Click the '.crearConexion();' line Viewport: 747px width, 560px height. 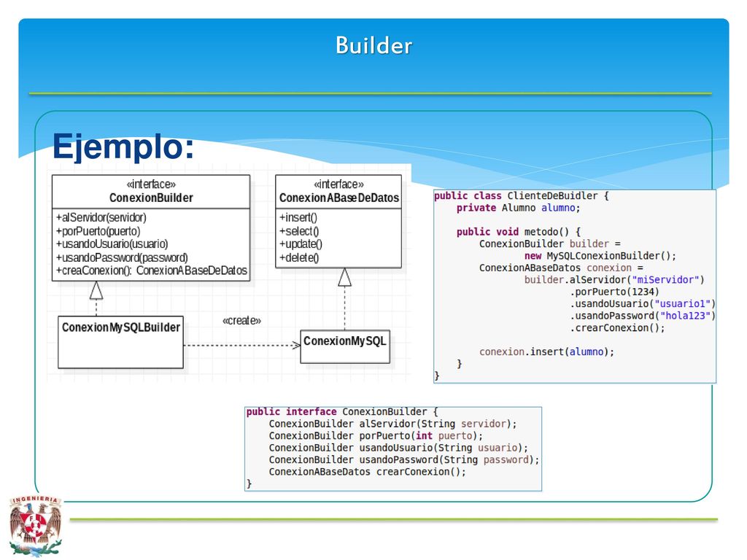coord(617,327)
